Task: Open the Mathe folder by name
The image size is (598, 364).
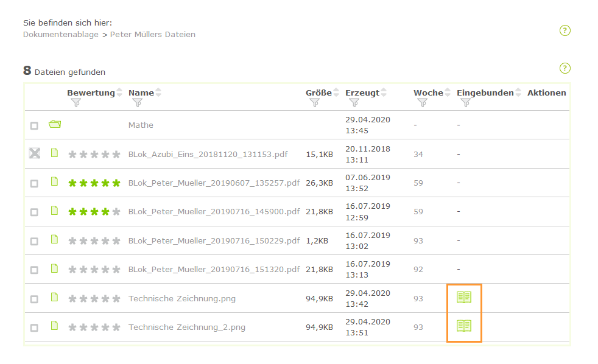Action: click(141, 125)
